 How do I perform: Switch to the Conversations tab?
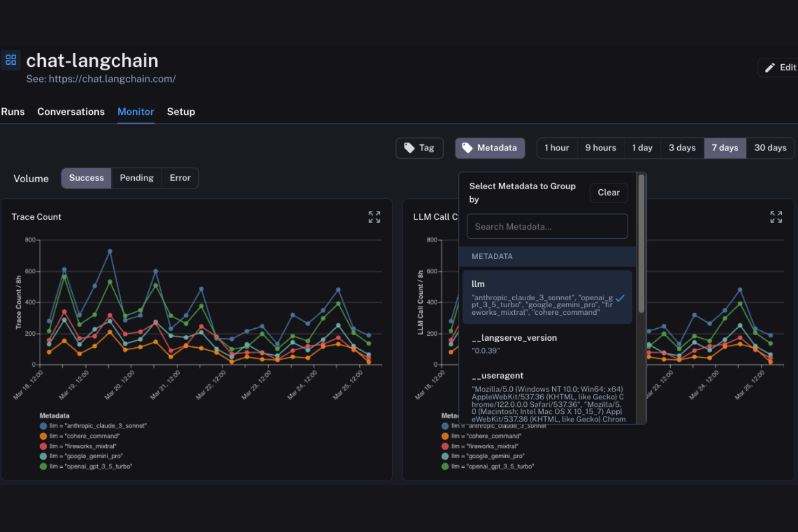pos(71,112)
